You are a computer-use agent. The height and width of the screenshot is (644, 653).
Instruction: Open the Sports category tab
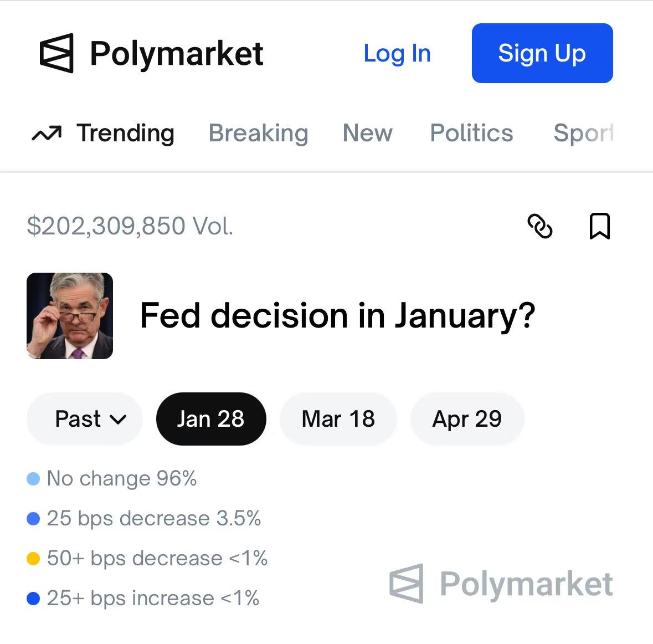click(x=583, y=134)
